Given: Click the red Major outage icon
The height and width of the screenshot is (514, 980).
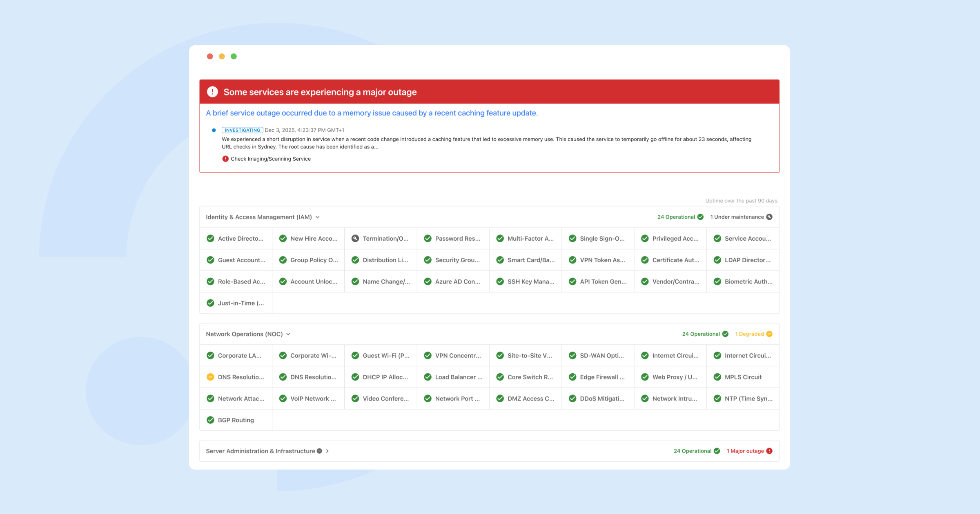Looking at the screenshot, I should 769,451.
